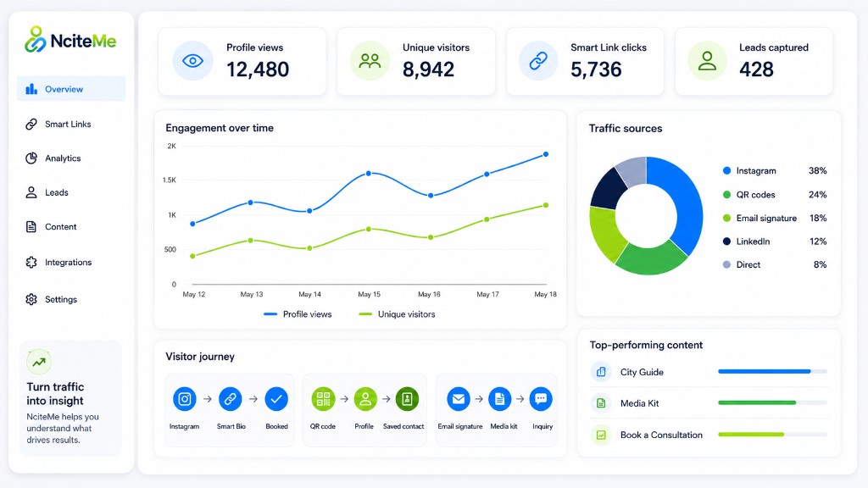This screenshot has height=488, width=868.
Task: Toggle Instagram traffic legend item
Action: click(x=775, y=171)
